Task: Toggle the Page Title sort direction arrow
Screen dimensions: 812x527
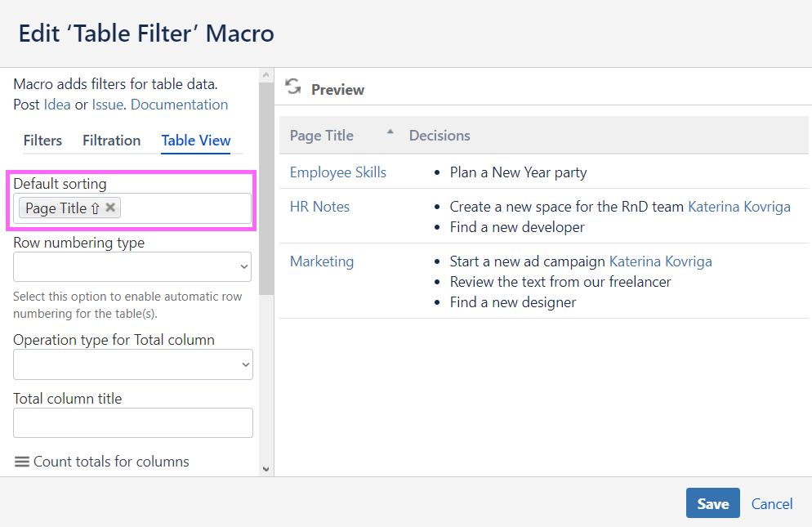Action: 95,208
